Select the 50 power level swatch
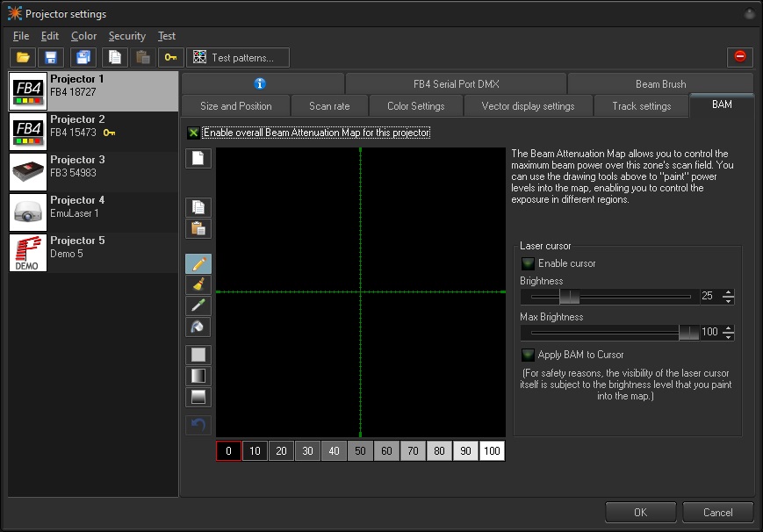The width and height of the screenshot is (763, 532). [360, 451]
